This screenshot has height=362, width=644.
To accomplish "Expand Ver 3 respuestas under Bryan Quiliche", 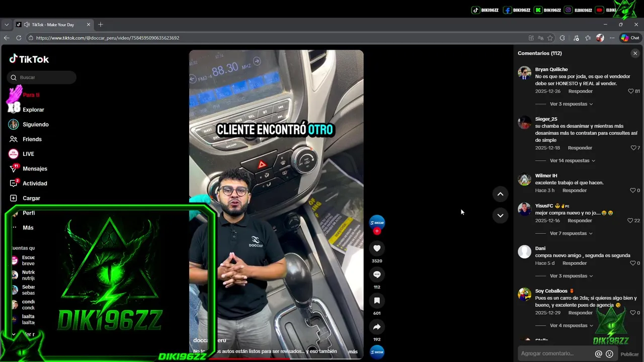I will (571, 104).
